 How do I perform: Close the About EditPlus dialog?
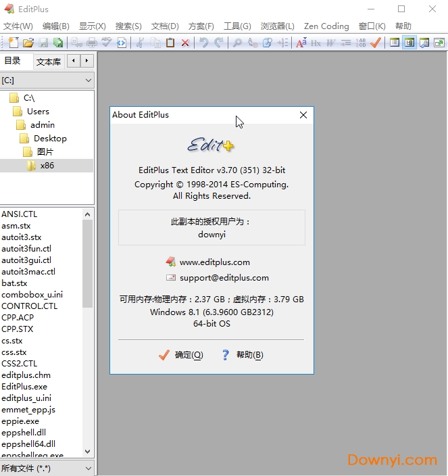click(303, 115)
